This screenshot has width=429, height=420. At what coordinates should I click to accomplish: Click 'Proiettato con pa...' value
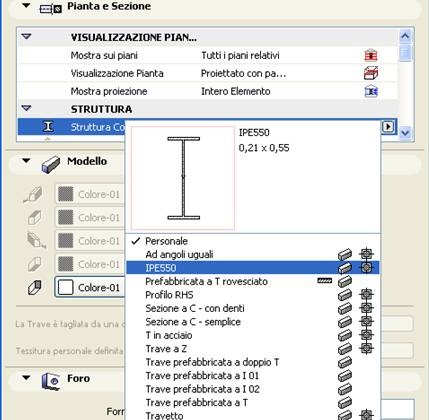244,73
